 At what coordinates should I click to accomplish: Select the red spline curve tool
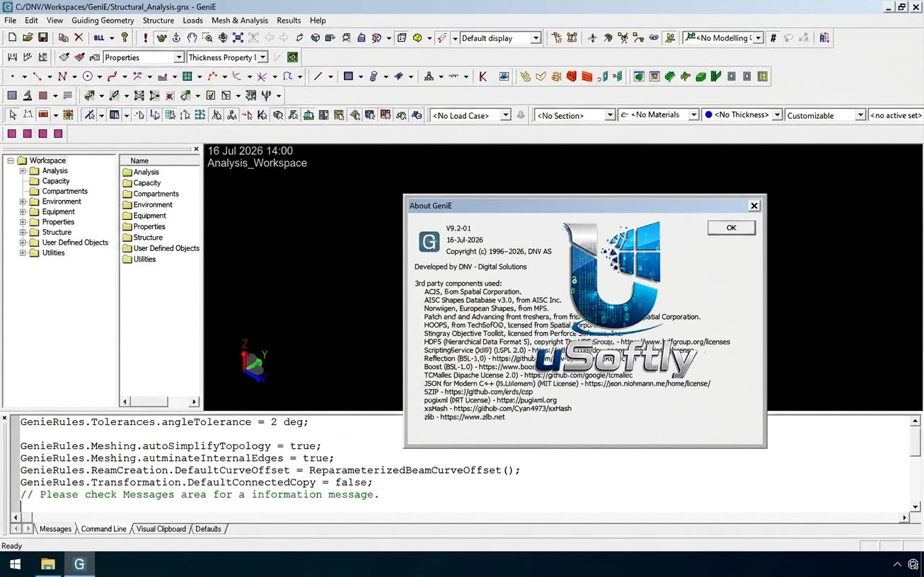[x=113, y=76]
